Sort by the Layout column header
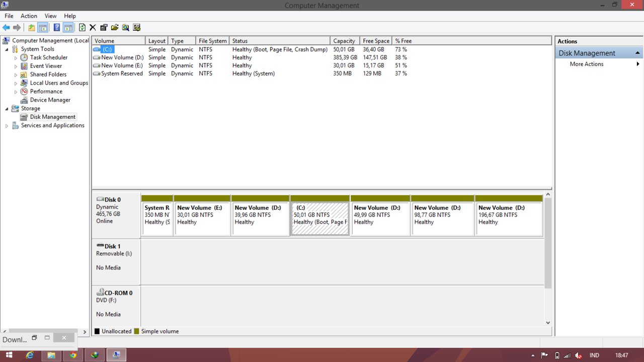Screen dimensions: 644x362 point(156,41)
